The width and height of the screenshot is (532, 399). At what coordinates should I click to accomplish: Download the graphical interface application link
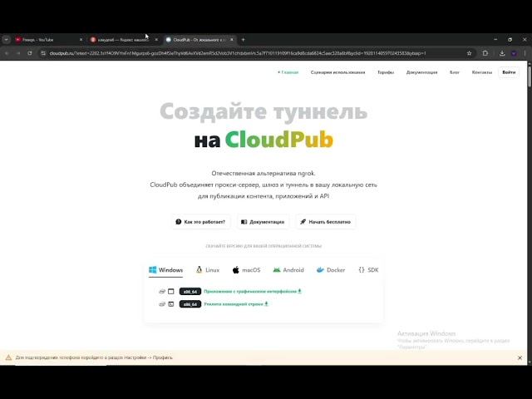[253, 292]
